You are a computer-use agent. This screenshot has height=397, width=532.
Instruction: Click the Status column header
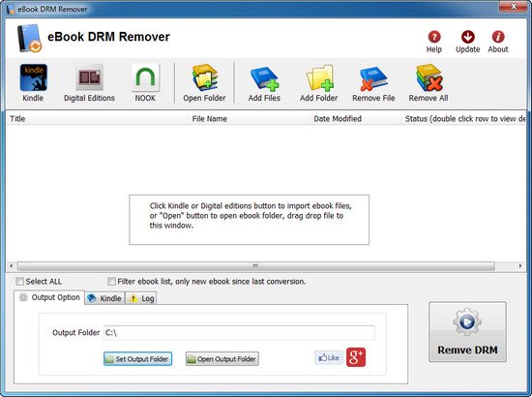pos(463,119)
